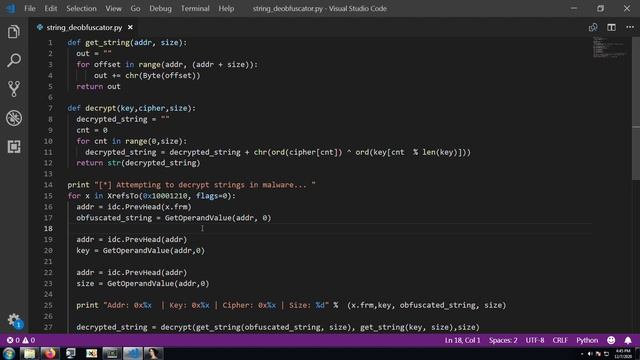Click the minimap code overview
The image size is (640, 360).
point(609,47)
